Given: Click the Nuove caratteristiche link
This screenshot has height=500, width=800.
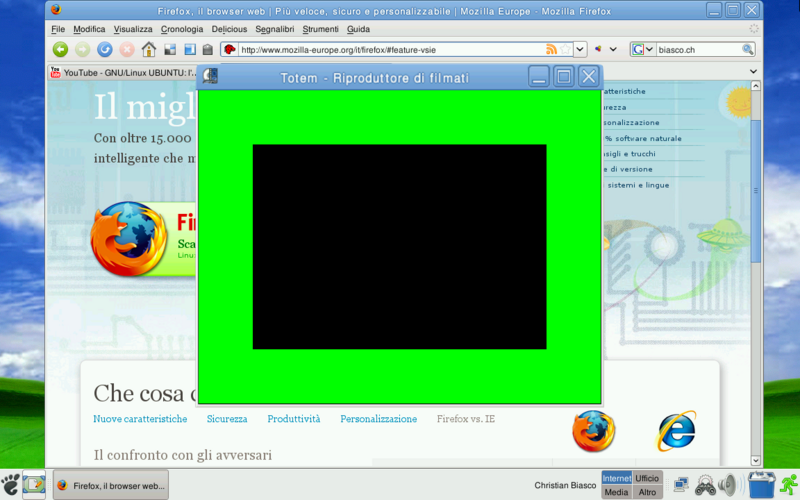Looking at the screenshot, I should tap(140, 419).
